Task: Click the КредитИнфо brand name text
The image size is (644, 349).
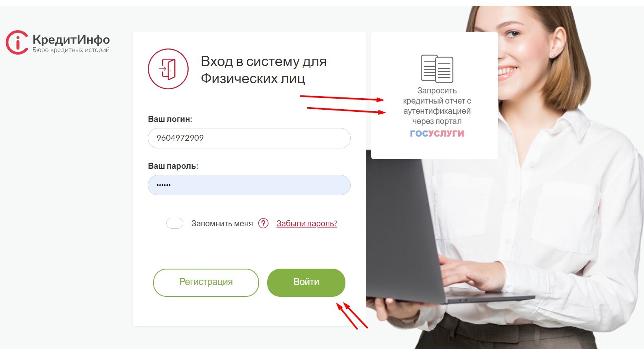Action: 71,39
